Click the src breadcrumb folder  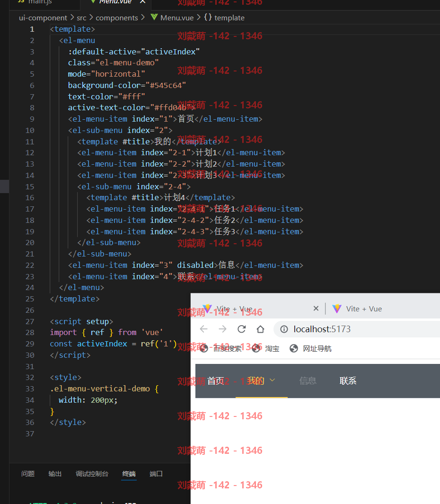(x=82, y=18)
